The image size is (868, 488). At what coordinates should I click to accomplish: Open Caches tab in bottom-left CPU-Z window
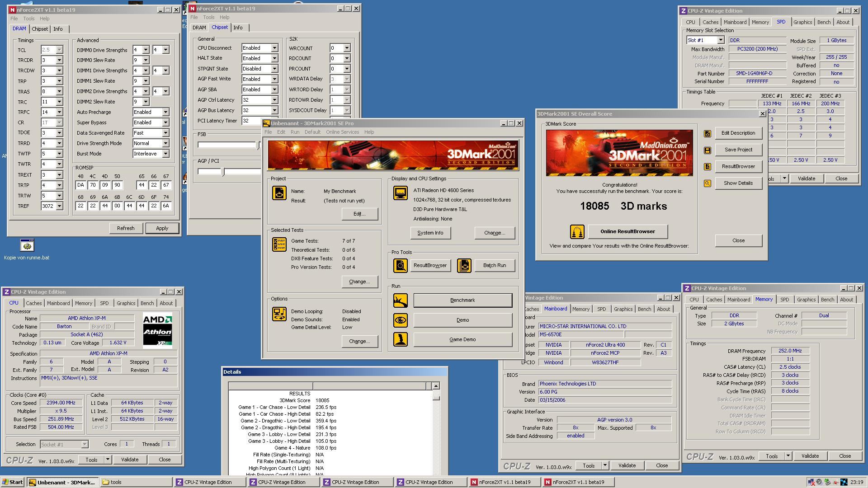pos(34,303)
